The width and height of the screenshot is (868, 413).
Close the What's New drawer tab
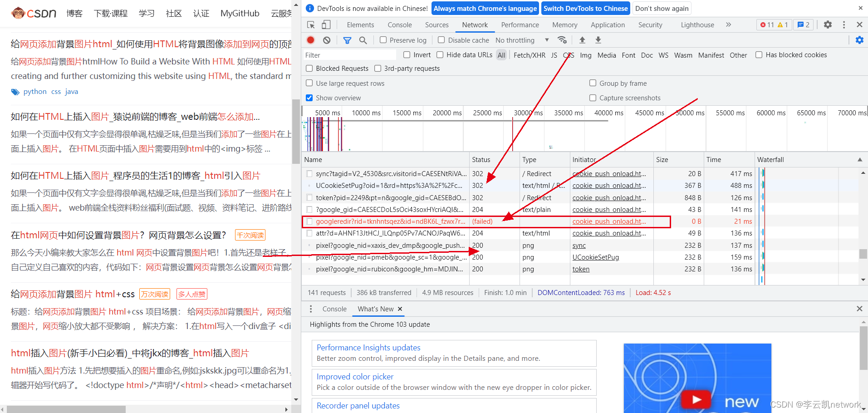(400, 309)
